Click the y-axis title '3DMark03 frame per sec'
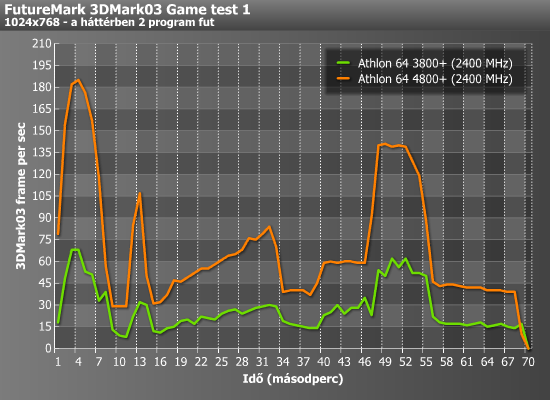Viewport: 550px width, 400px height. [x=21, y=196]
